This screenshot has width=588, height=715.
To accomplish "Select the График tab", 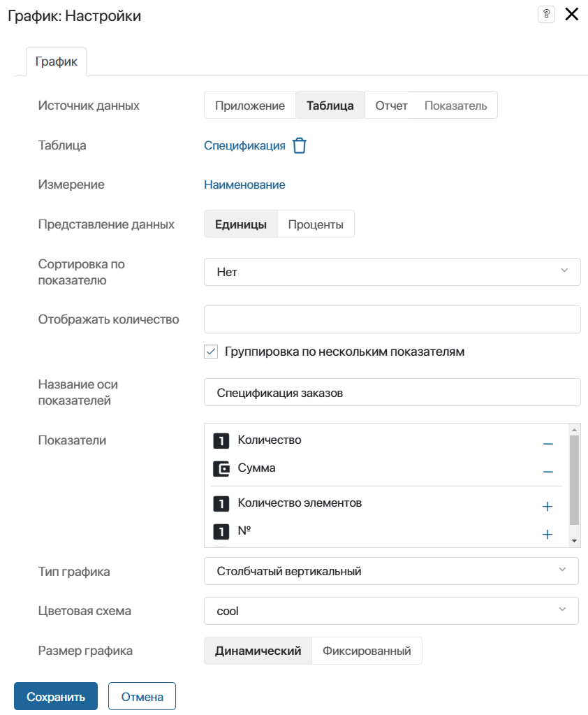I will click(x=56, y=62).
